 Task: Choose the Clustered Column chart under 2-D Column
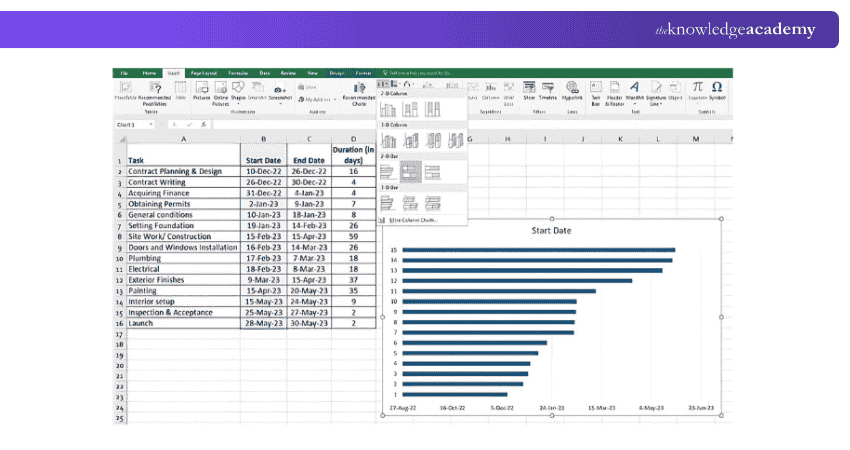[x=388, y=110]
